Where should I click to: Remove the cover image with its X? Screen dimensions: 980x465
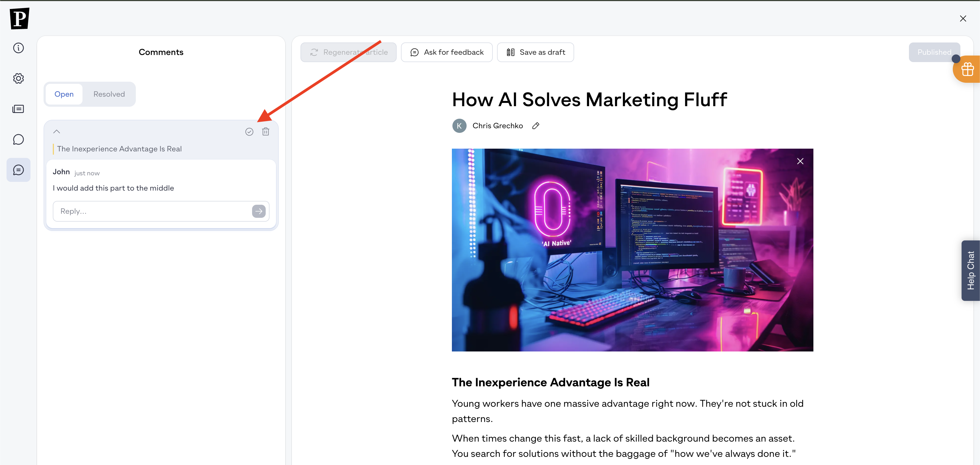[x=800, y=161]
